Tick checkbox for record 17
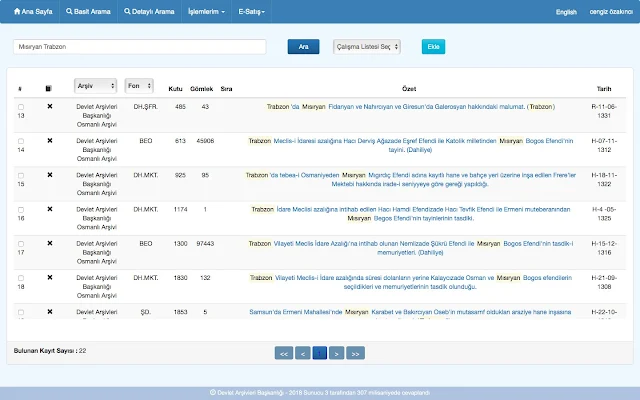The width and height of the screenshot is (640, 400). 21,244
